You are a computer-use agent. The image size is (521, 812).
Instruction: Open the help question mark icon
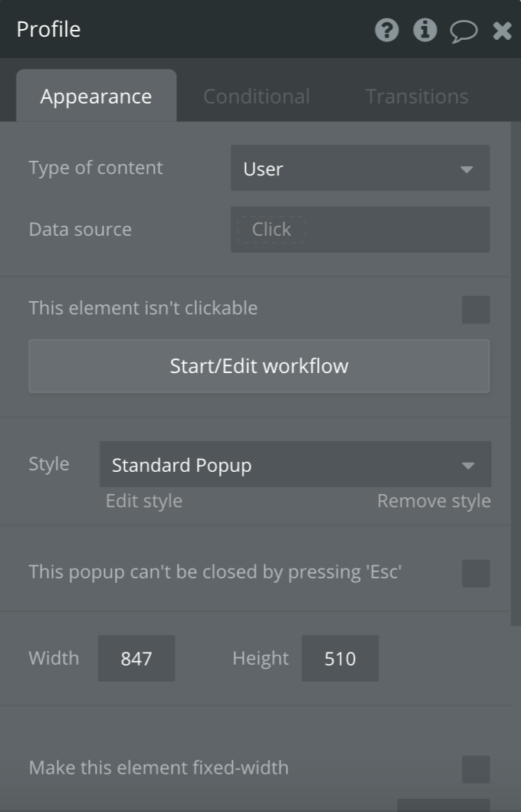tap(387, 30)
